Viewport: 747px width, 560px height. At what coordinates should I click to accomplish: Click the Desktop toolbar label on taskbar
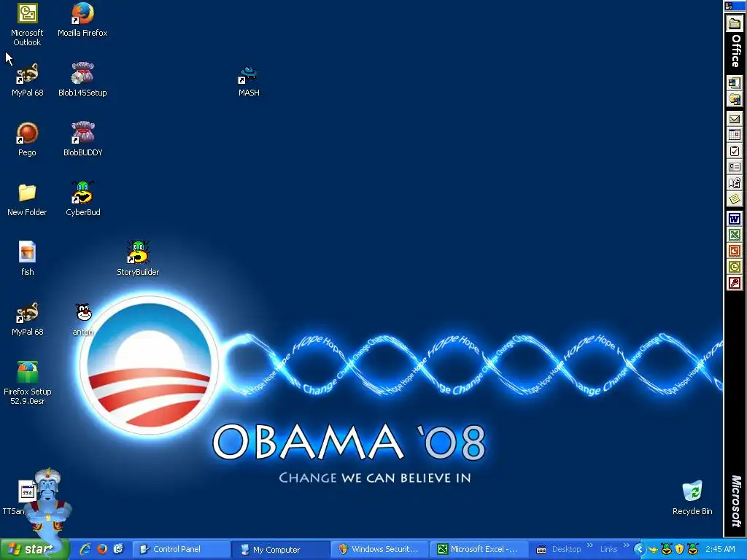tap(566, 549)
